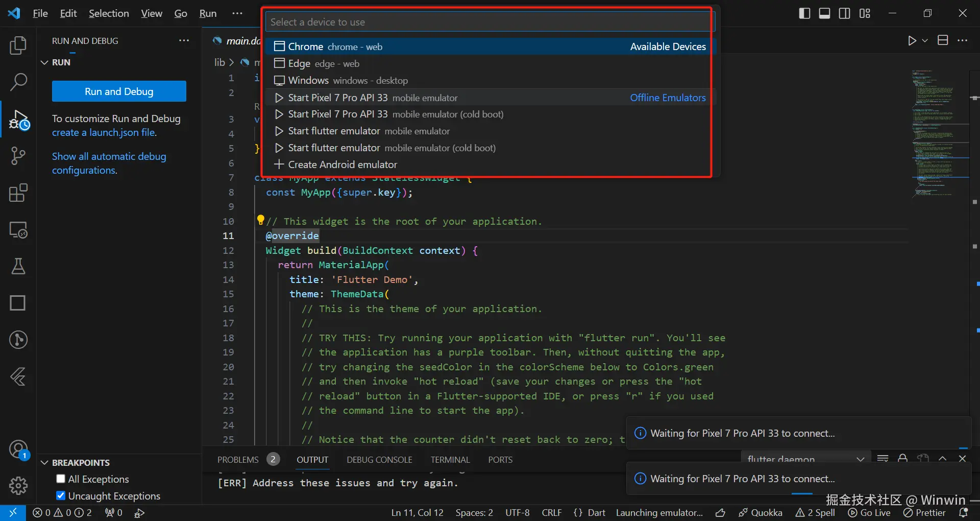The width and height of the screenshot is (980, 521).
Task: Uncheck the Uncaught Exceptions checkbox
Action: (x=61, y=495)
